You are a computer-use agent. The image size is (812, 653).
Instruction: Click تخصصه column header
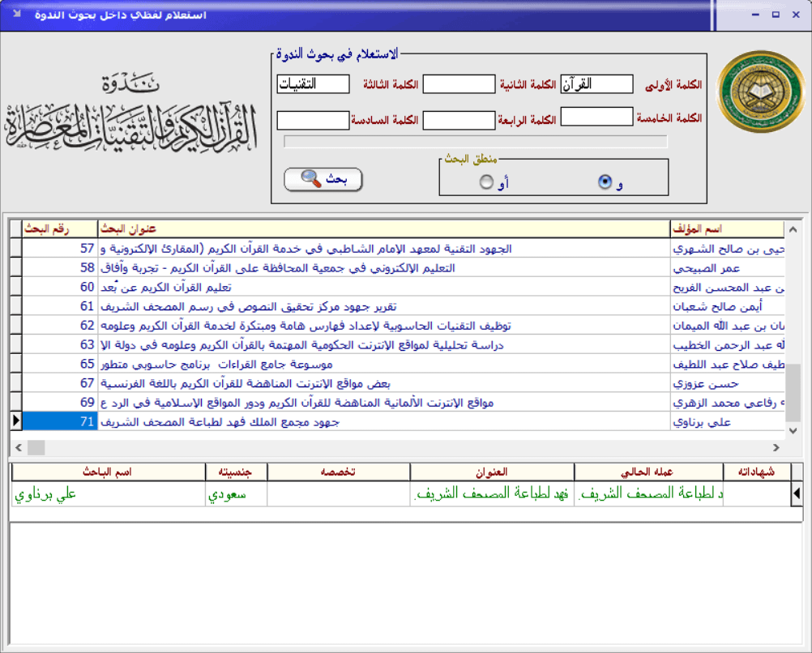[339, 472]
